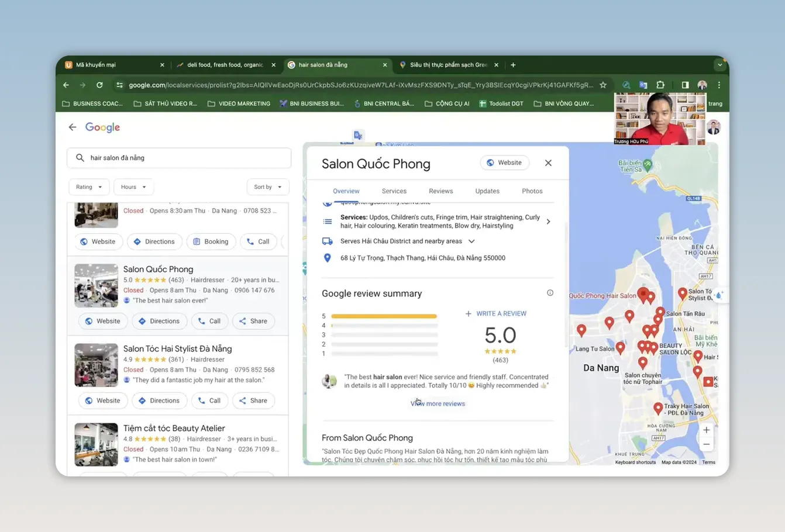Click Google account avatar
Viewport: 785px width, 532px height.
coord(714,127)
